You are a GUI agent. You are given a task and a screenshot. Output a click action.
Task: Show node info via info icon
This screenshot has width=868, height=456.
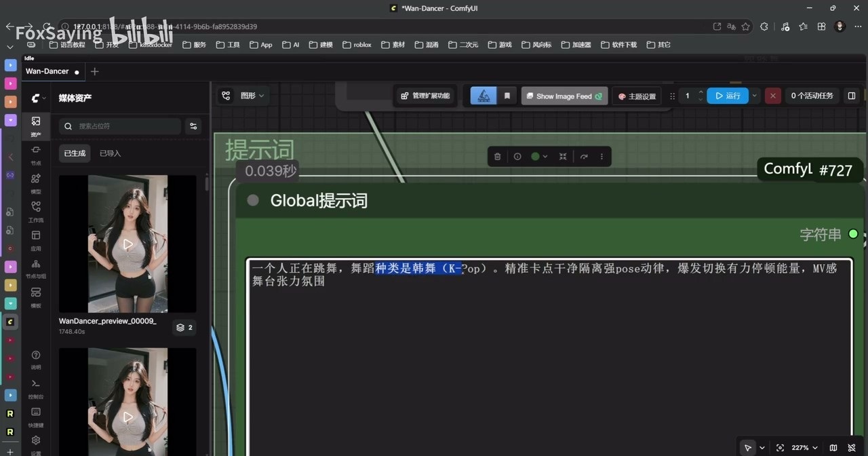point(517,157)
